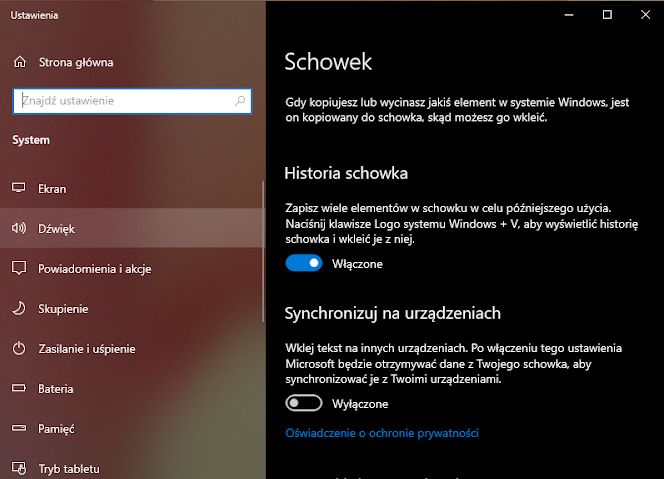Click the Powiadomienia i akcje icon
664x479 pixels.
coord(19,268)
